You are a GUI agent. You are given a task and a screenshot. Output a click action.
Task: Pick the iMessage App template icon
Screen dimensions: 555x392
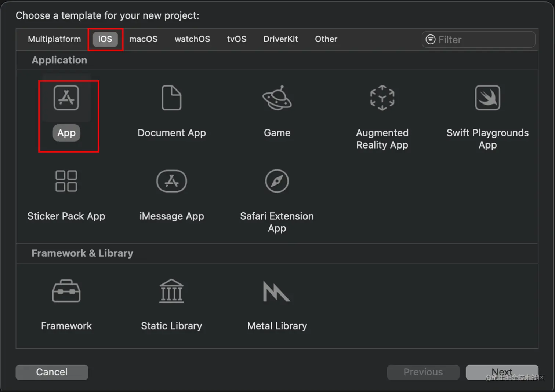pos(171,181)
